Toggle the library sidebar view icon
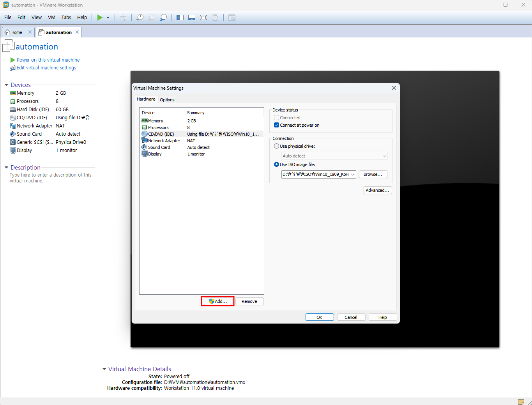The width and height of the screenshot is (532, 405). [180, 18]
